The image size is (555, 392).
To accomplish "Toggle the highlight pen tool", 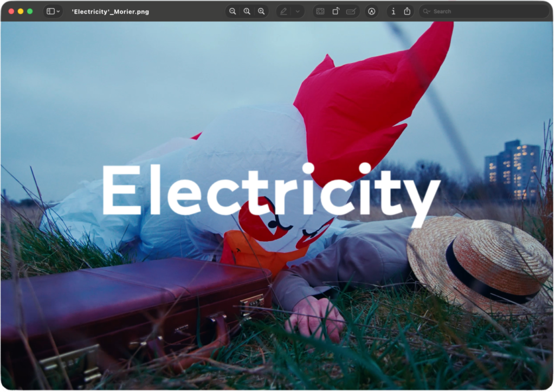I will (x=283, y=11).
